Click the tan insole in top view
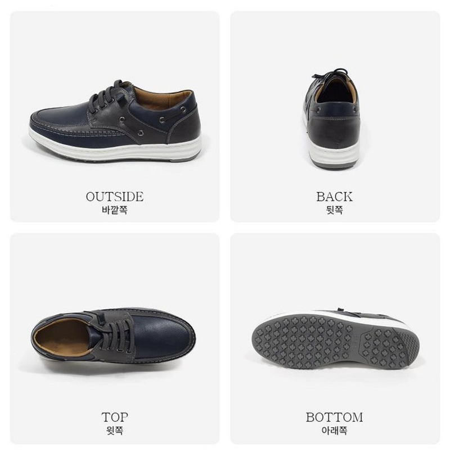The width and height of the screenshot is (450, 476). pos(61,337)
